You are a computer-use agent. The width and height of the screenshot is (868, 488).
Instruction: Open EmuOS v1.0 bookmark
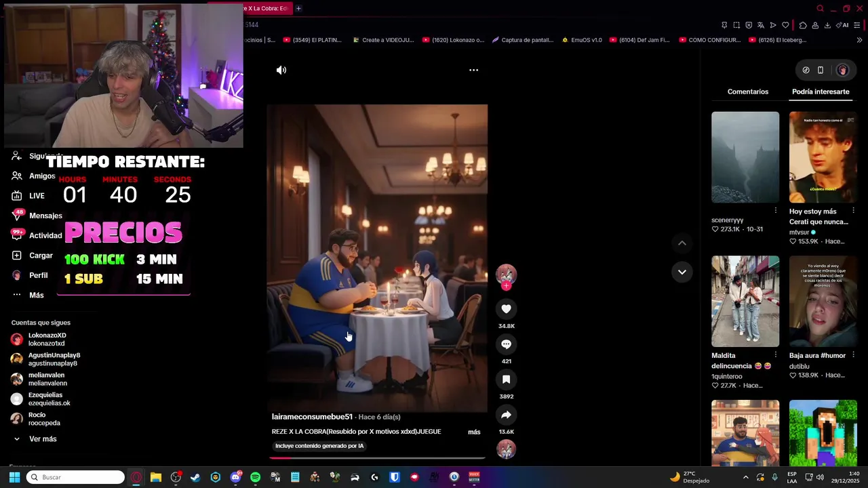click(582, 40)
